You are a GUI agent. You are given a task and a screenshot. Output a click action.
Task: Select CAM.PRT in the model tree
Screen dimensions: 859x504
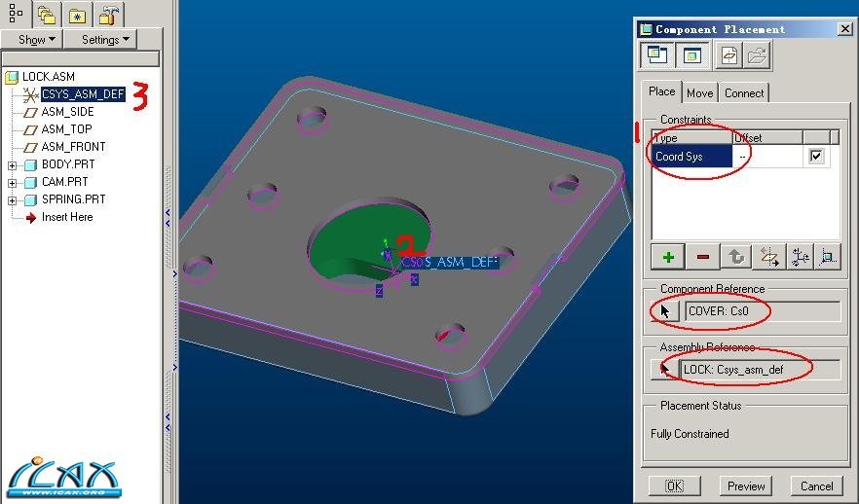[64, 182]
